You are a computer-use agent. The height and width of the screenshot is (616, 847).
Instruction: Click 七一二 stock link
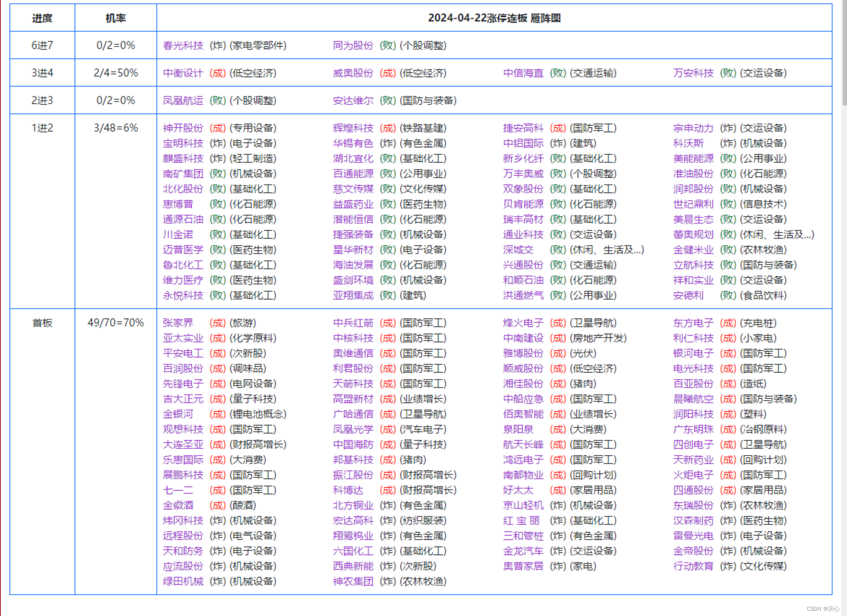pos(178,490)
